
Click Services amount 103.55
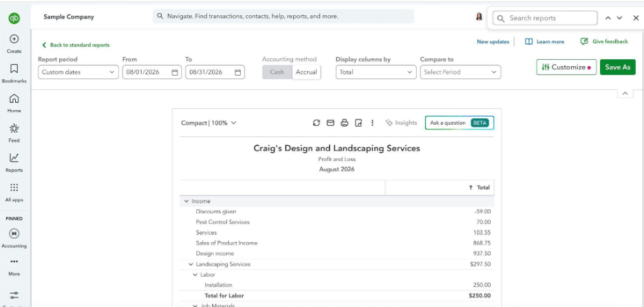(482, 233)
